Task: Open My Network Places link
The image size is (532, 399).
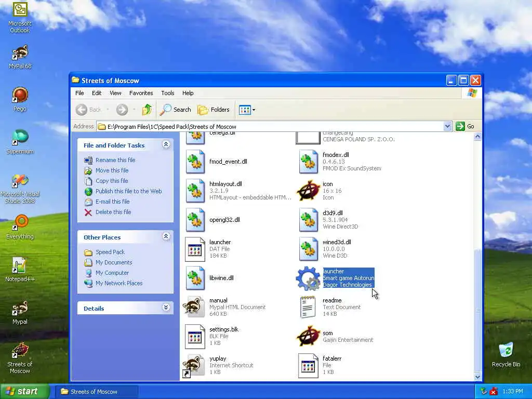Action: 119,283
